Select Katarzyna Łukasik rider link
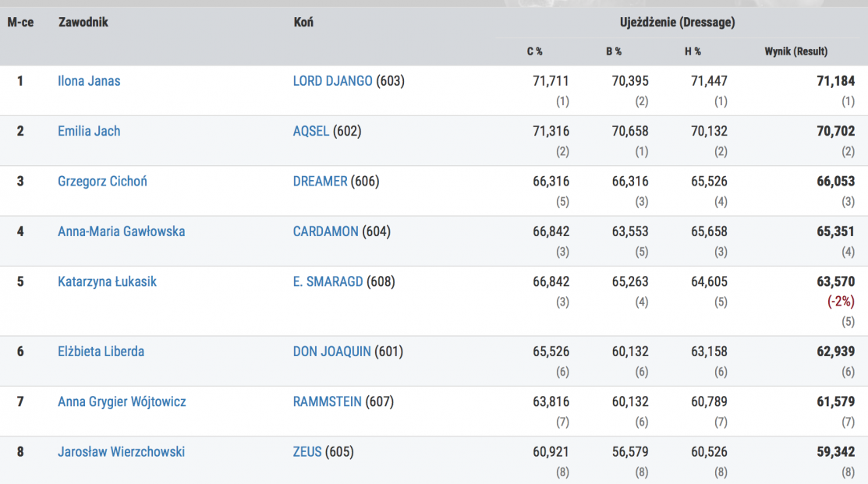Screen dimensions: 868x484 [107, 281]
